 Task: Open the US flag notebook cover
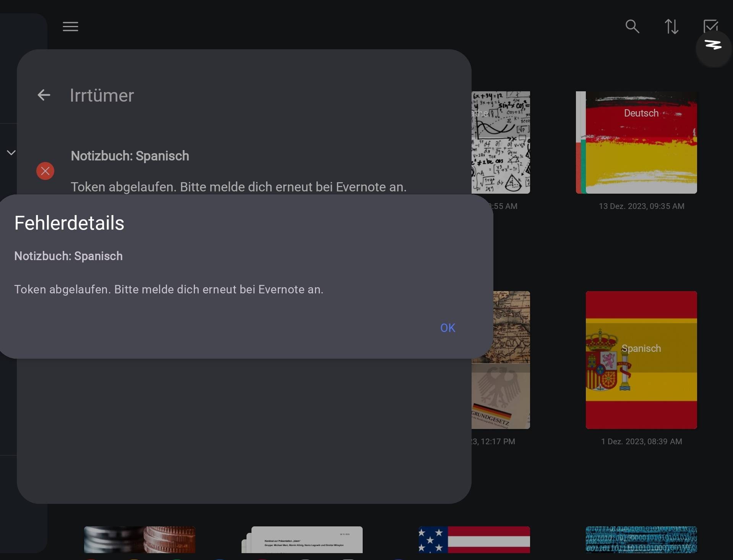474,539
